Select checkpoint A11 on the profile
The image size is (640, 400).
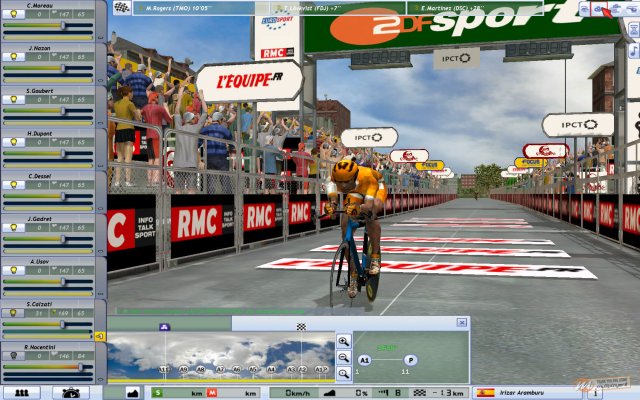164,369
